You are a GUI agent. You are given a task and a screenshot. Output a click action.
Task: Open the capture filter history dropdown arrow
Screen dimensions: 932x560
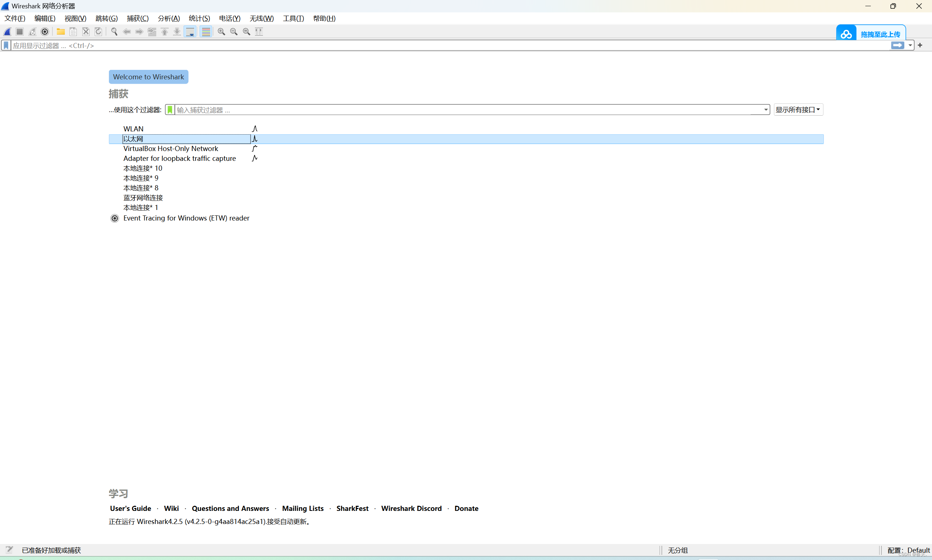tap(766, 110)
